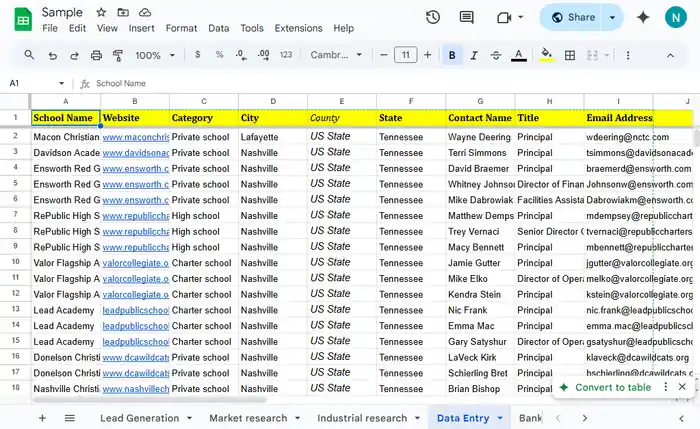This screenshot has width=700, height=429.
Task: Click the Google Sheets home logo
Action: [x=23, y=20]
